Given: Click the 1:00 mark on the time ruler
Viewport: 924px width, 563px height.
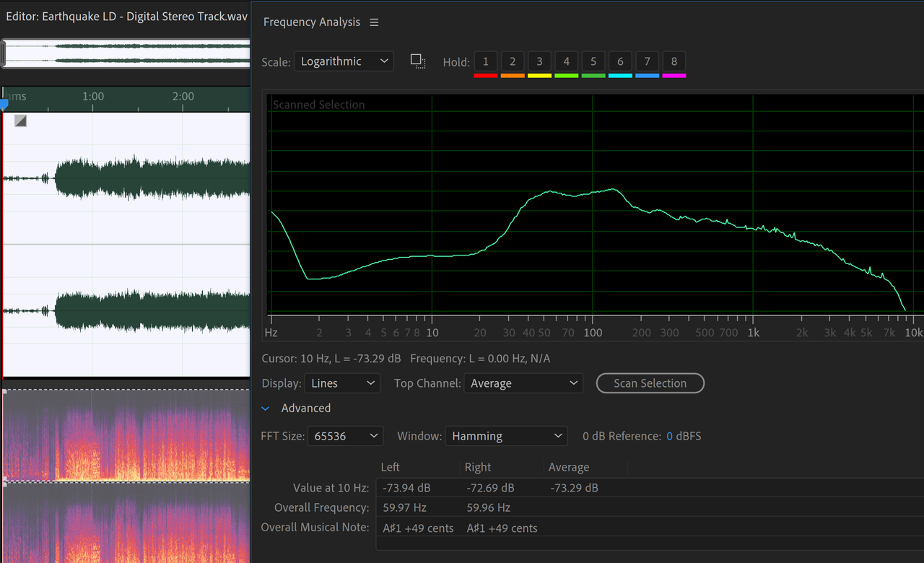Looking at the screenshot, I should (93, 96).
